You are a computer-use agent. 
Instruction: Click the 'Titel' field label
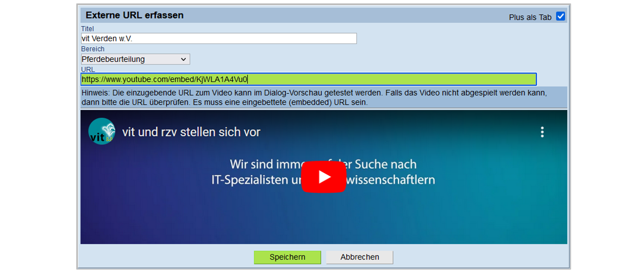(87, 29)
